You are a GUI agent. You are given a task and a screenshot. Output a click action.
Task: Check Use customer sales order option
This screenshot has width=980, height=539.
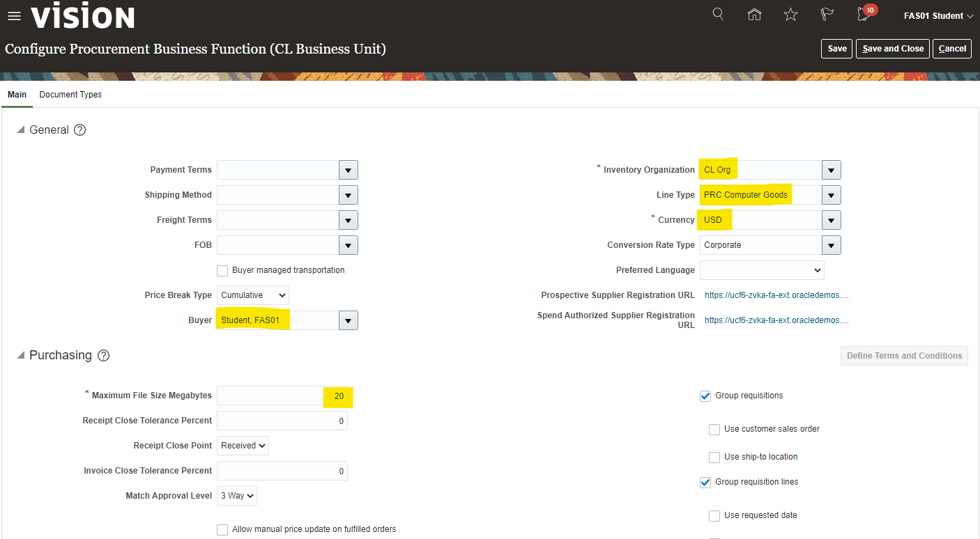(x=714, y=430)
